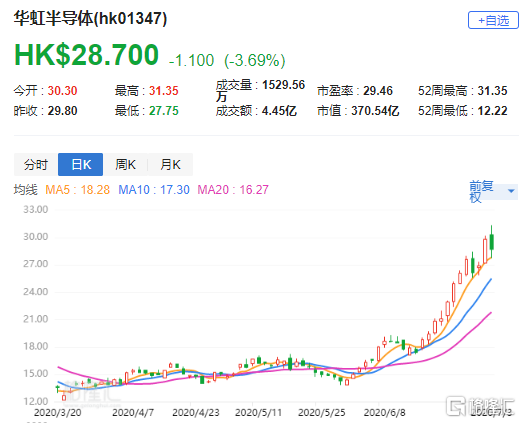
Task: Click the MA10 : 17.30 indicator
Action: click(x=154, y=190)
